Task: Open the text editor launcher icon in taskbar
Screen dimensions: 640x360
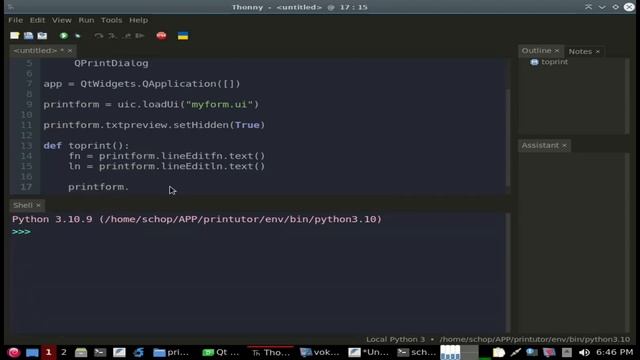Action: click(119, 352)
